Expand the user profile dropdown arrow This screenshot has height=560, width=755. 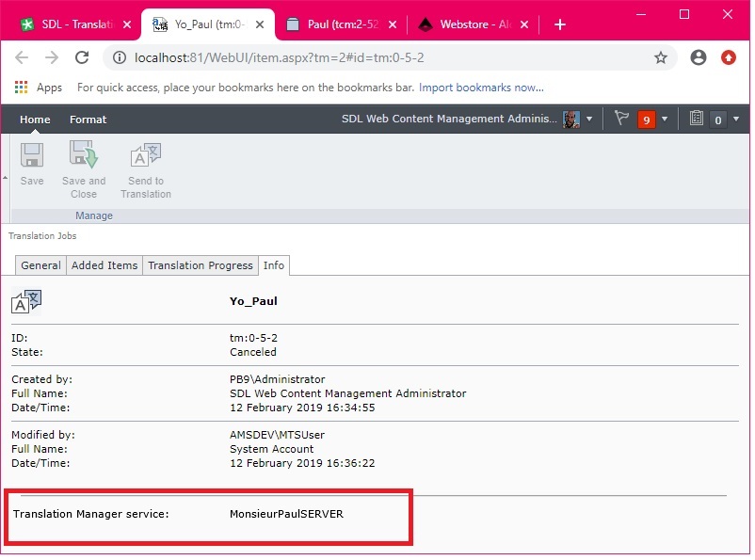pos(589,119)
